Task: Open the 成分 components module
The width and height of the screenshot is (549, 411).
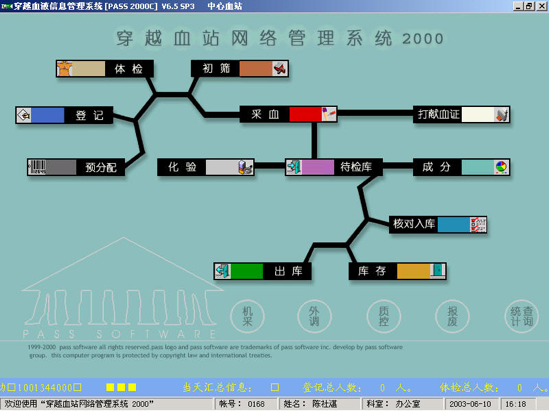Action: 461,167
